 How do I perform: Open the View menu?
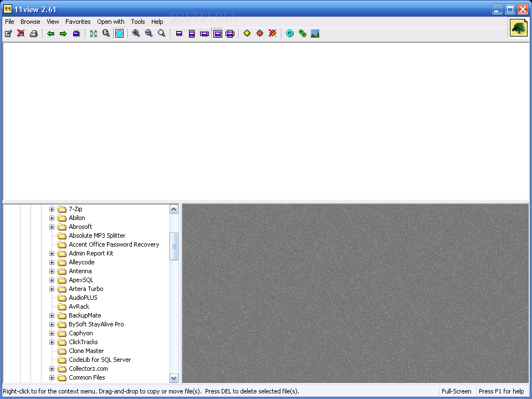tap(53, 22)
